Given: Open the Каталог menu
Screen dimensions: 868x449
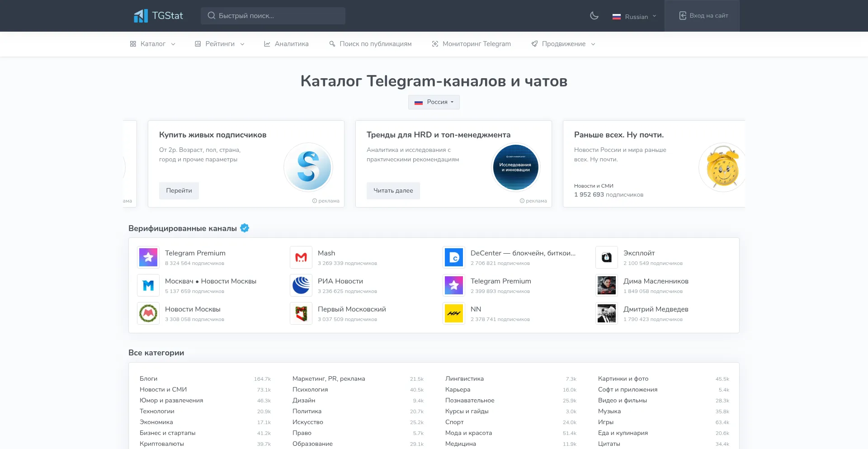Looking at the screenshot, I should (x=153, y=44).
